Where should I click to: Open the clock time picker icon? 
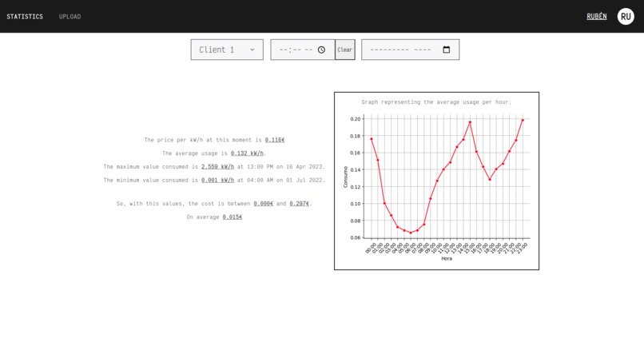point(321,50)
